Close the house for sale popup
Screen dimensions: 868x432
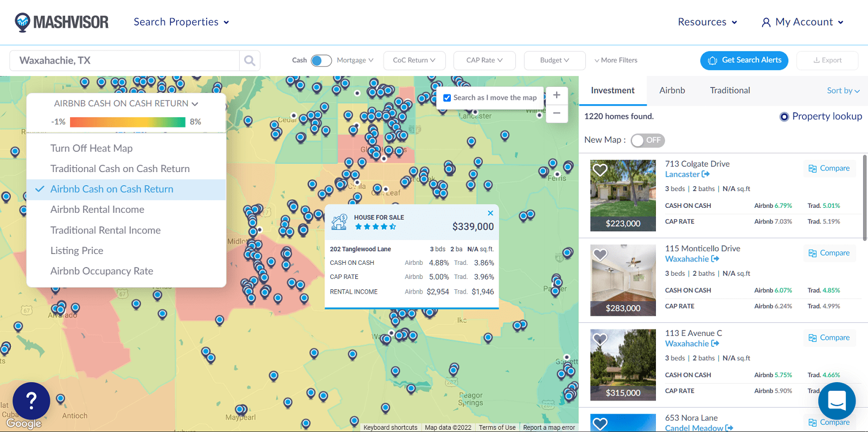[490, 213]
